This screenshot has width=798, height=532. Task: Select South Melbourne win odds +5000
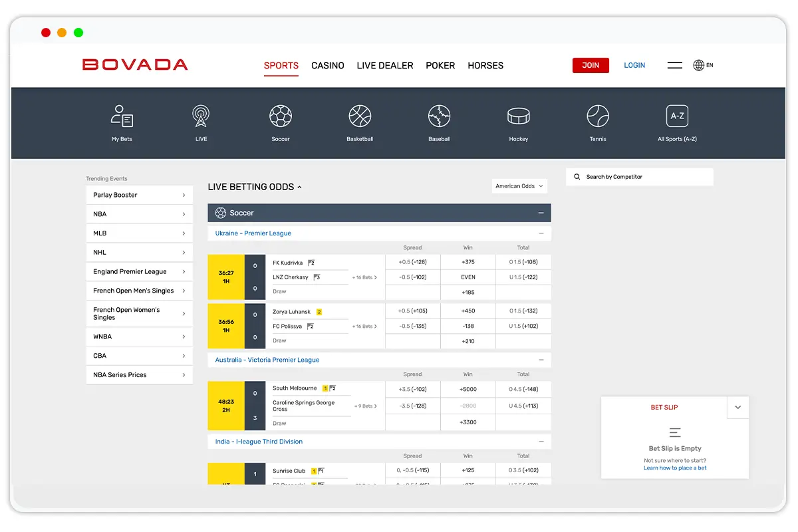tap(468, 389)
